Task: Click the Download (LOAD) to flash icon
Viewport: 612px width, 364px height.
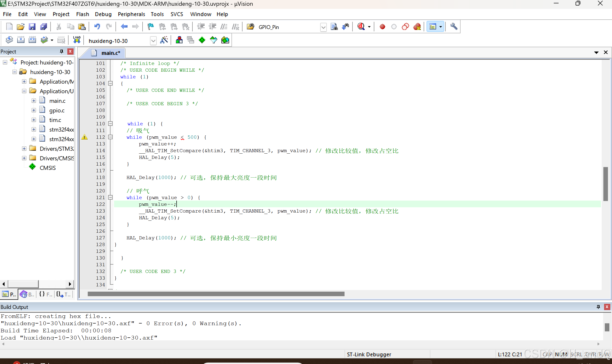Action: tap(76, 40)
